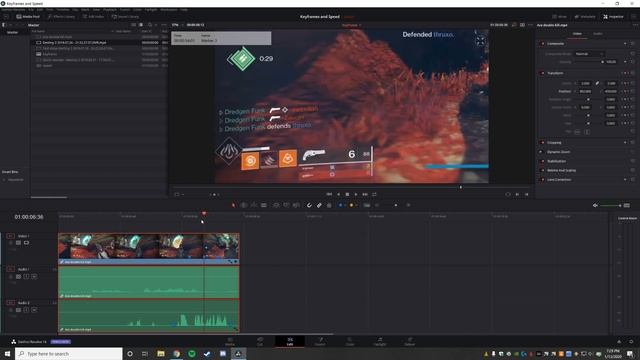Screen dimensions: 640x360
Task: Lock the Video 1 track
Action: [x=11, y=243]
